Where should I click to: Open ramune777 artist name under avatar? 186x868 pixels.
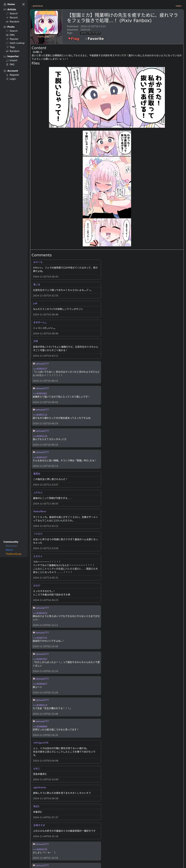click(46, 36)
